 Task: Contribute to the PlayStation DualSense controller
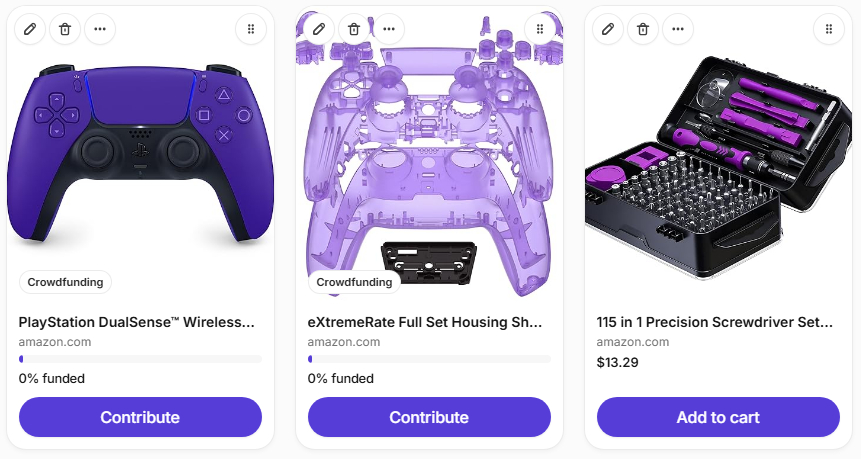click(140, 417)
